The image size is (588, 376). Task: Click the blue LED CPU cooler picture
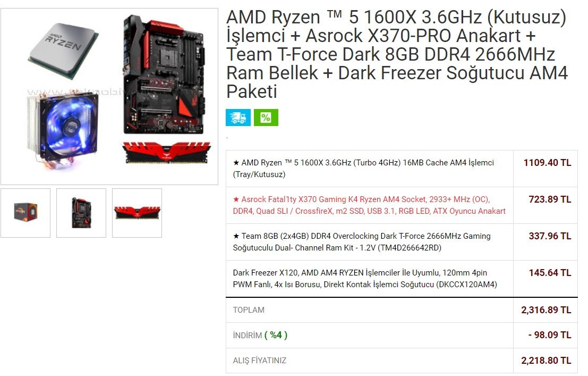click(x=63, y=130)
